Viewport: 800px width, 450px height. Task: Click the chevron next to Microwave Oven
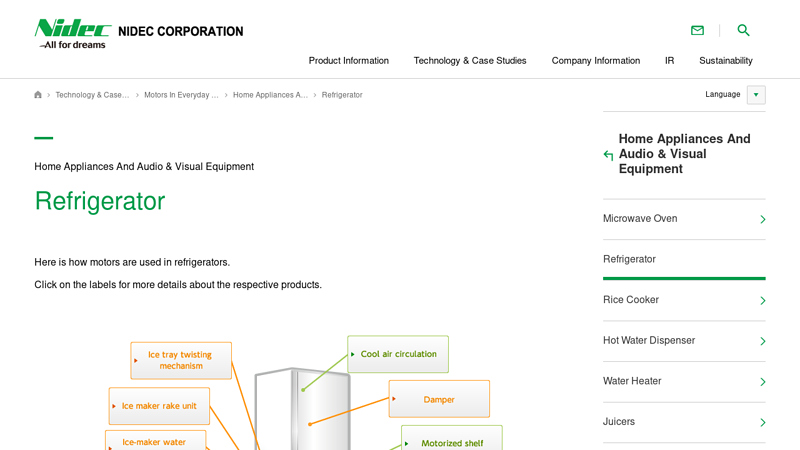pyautogui.click(x=762, y=219)
